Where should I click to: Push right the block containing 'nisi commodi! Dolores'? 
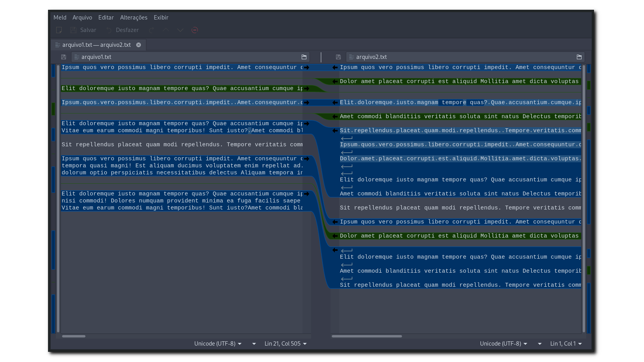click(x=307, y=194)
